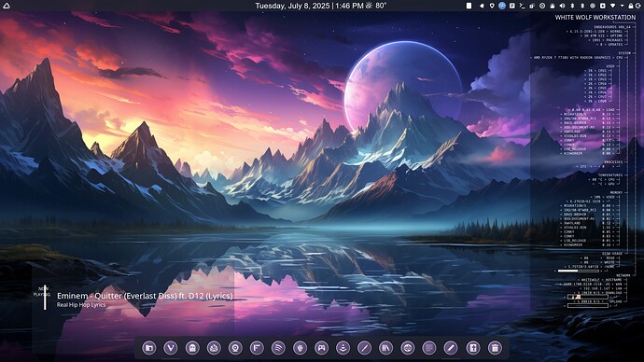Click the white clipboard tray icon
This screenshot has width=644, height=362.
469,6
